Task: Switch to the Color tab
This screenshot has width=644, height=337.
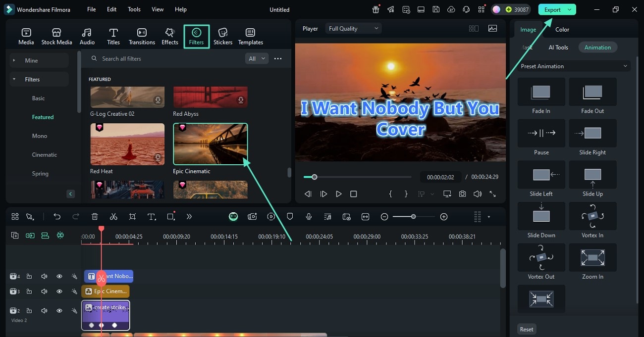Action: 562,29
